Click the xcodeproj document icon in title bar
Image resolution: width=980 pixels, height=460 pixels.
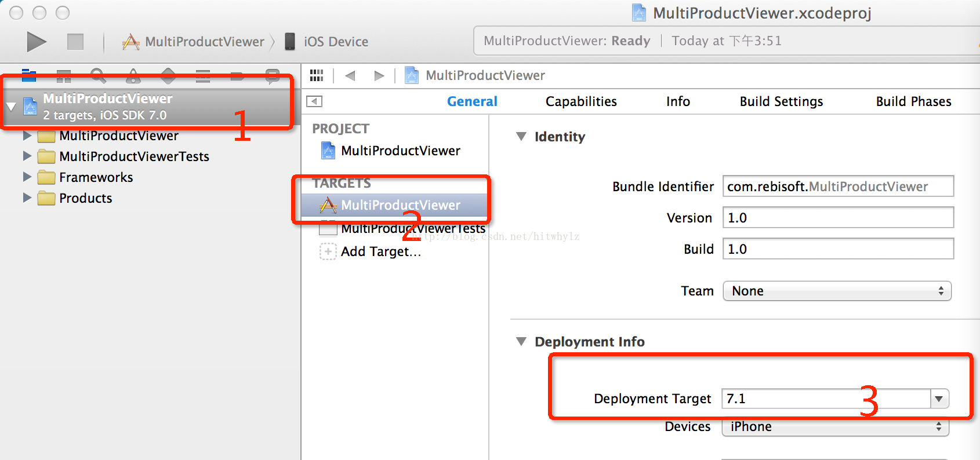(x=638, y=13)
